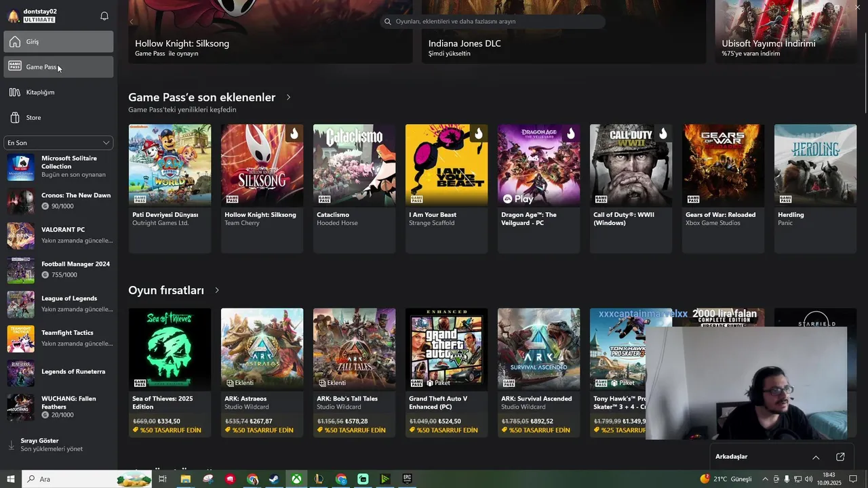The image size is (868, 488).
Task: Launch Microsoft Solitaire Collection from sidebar
Action: pyautogui.click(x=58, y=167)
